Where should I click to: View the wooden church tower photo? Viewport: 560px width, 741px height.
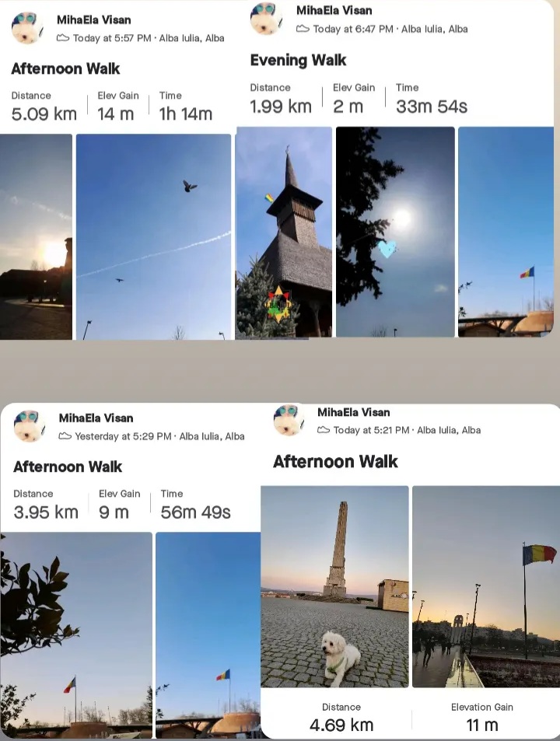point(284,232)
